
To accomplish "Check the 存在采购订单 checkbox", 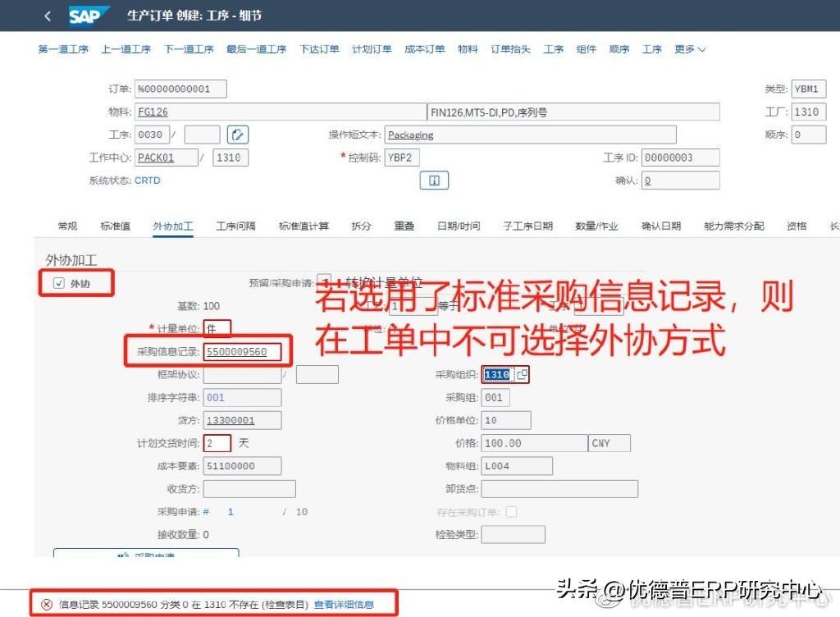I will coord(511,510).
